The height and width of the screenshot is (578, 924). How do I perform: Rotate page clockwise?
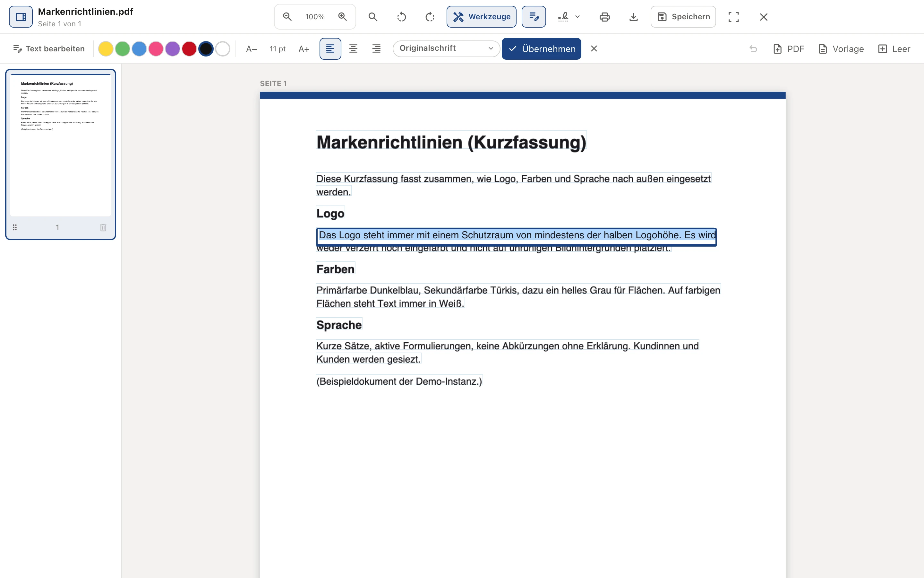pos(430,17)
